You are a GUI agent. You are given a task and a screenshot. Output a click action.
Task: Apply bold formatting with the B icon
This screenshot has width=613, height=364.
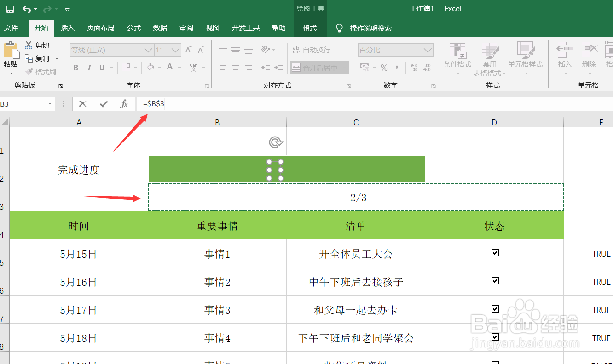[75, 67]
